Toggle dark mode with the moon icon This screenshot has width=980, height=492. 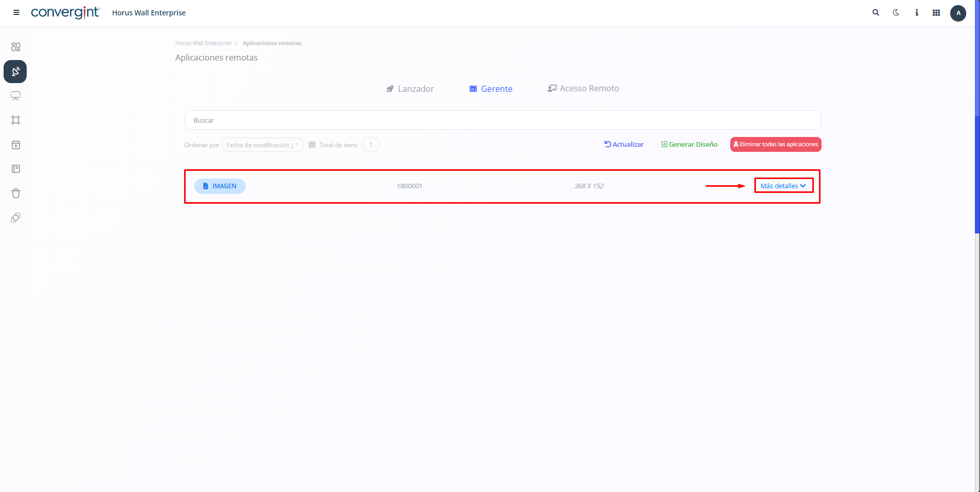(896, 13)
